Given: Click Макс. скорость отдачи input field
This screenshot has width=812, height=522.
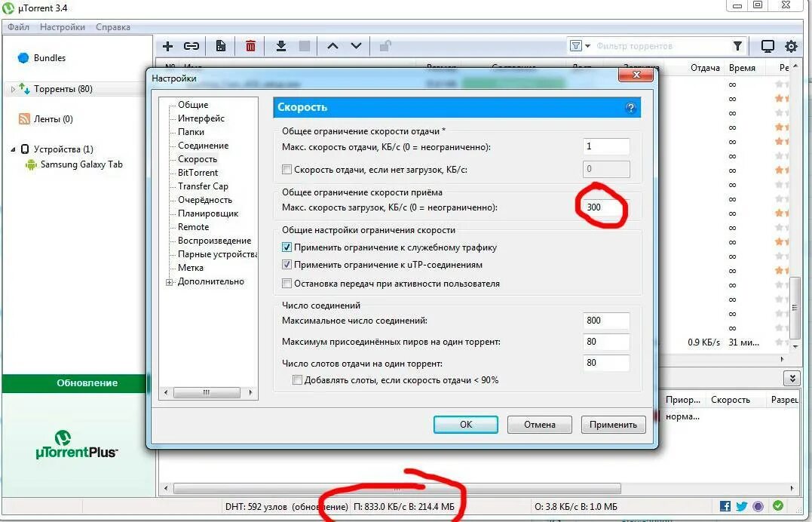Looking at the screenshot, I should 606,146.
